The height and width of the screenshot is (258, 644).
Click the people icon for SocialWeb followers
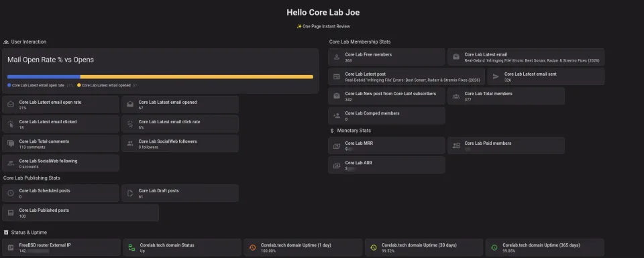[130, 143]
